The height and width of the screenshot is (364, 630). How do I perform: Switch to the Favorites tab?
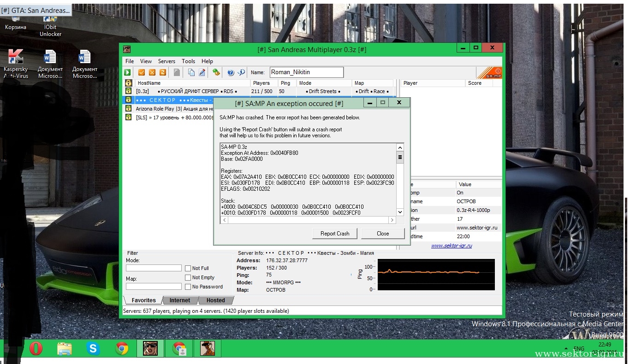pyautogui.click(x=143, y=300)
